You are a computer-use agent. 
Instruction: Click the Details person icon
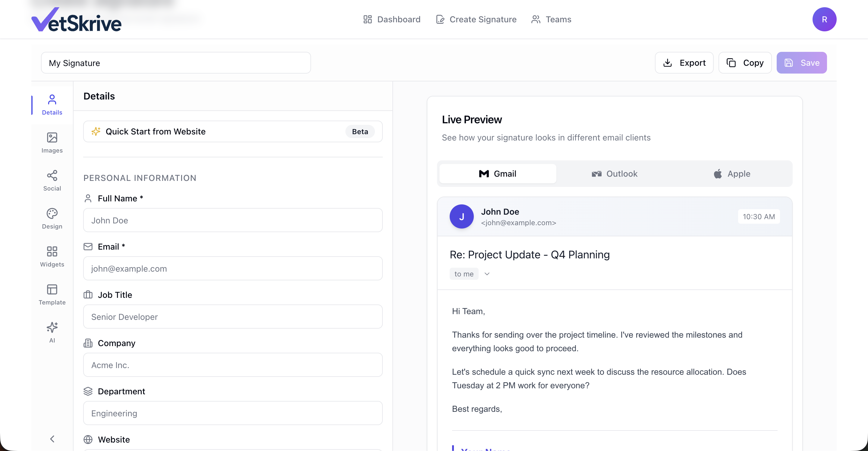[52, 99]
